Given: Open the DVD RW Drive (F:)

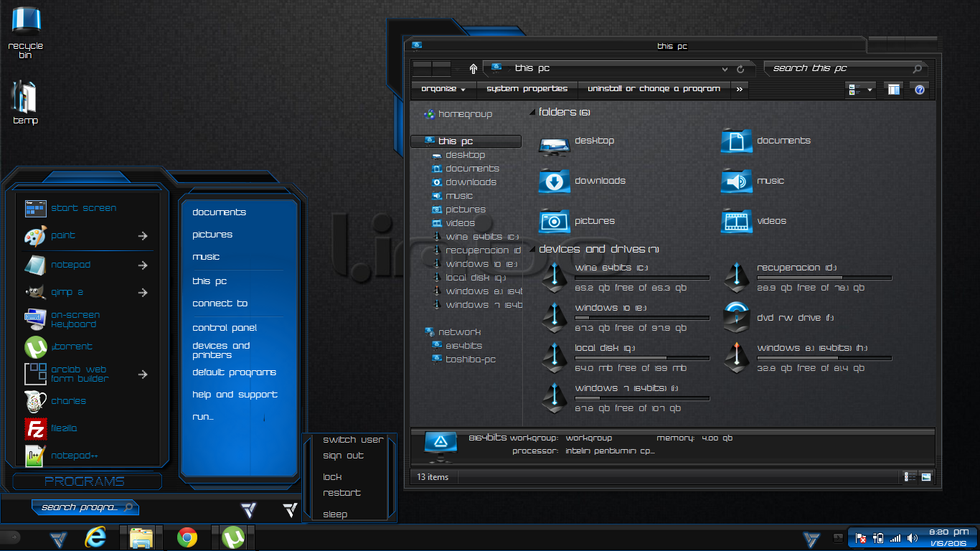Looking at the screenshot, I should 736,317.
